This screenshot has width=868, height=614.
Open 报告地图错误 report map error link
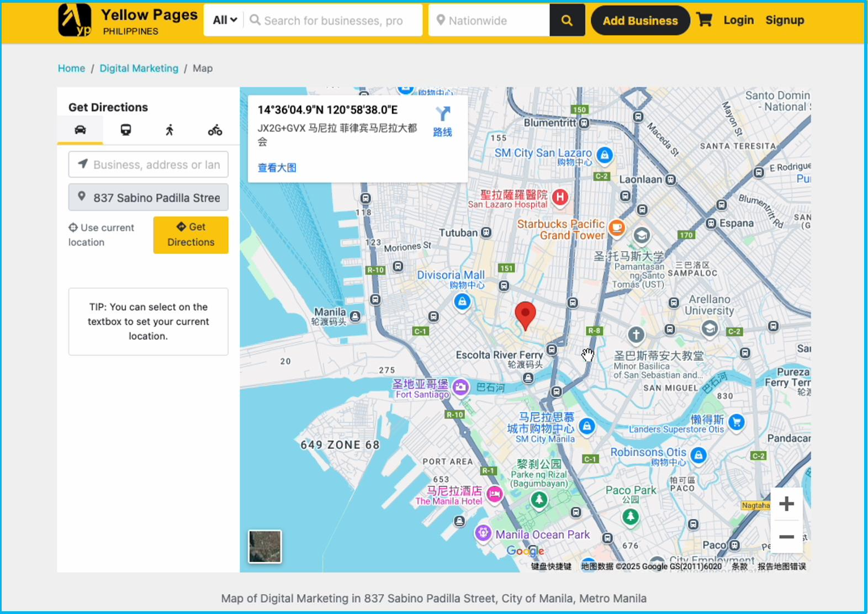781,567
